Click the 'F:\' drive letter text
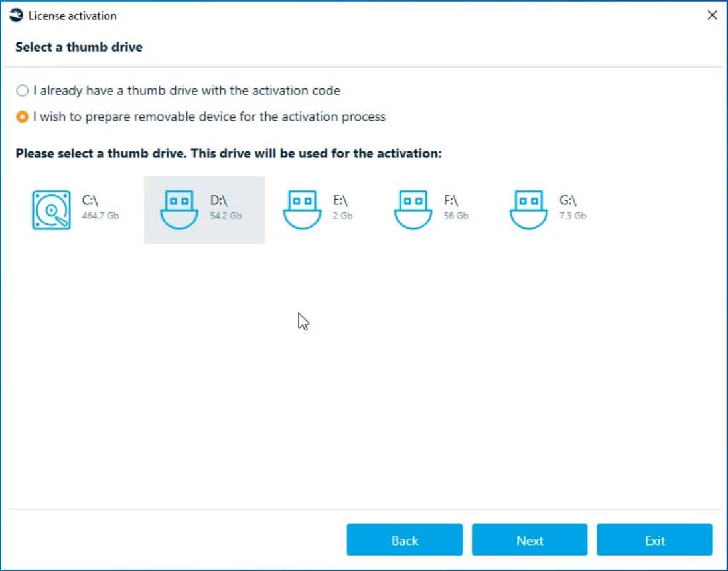728x571 pixels. (x=451, y=200)
